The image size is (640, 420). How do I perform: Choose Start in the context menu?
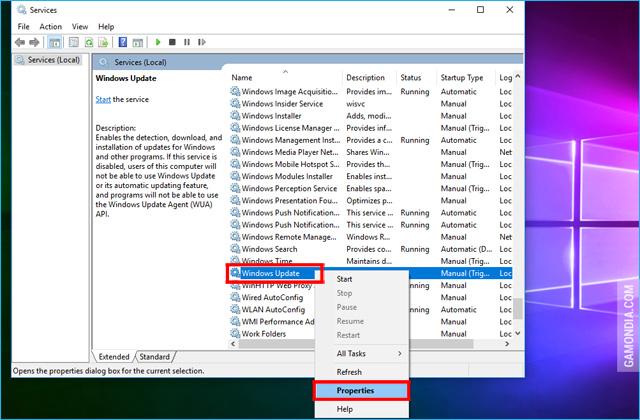click(362, 279)
